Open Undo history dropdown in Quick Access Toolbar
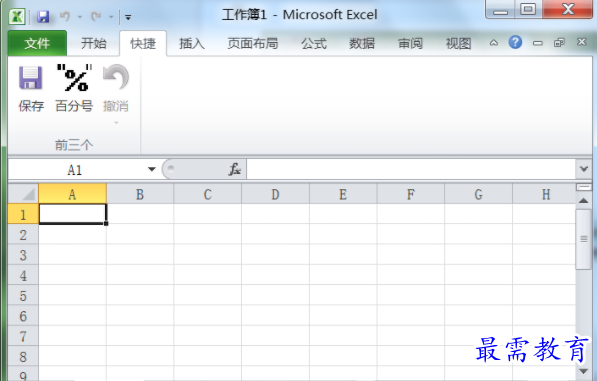 pyautogui.click(x=80, y=17)
